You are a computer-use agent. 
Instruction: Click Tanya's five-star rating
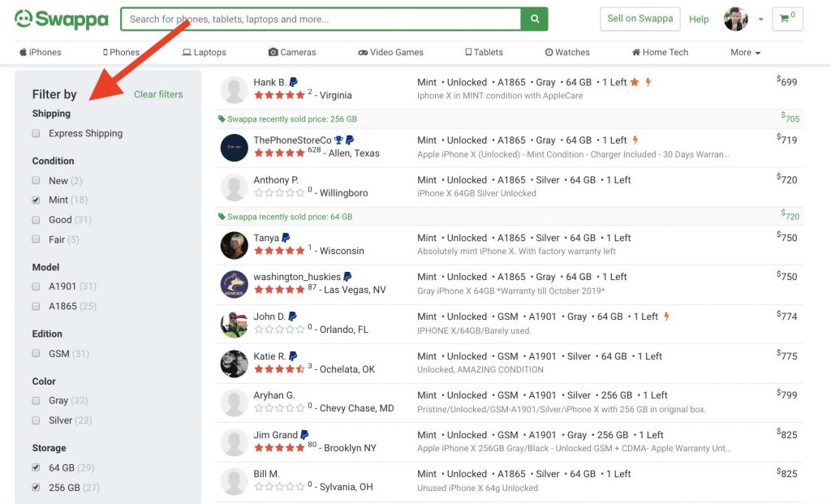click(x=279, y=251)
